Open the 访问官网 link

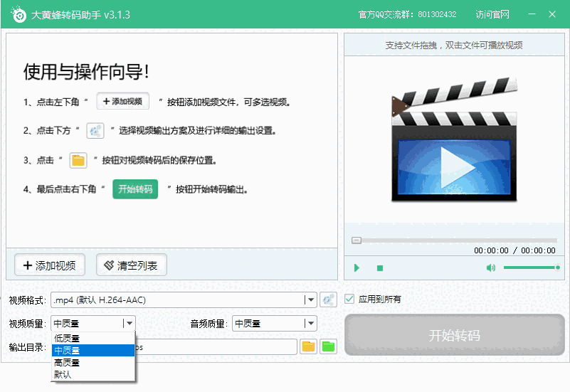click(x=492, y=15)
